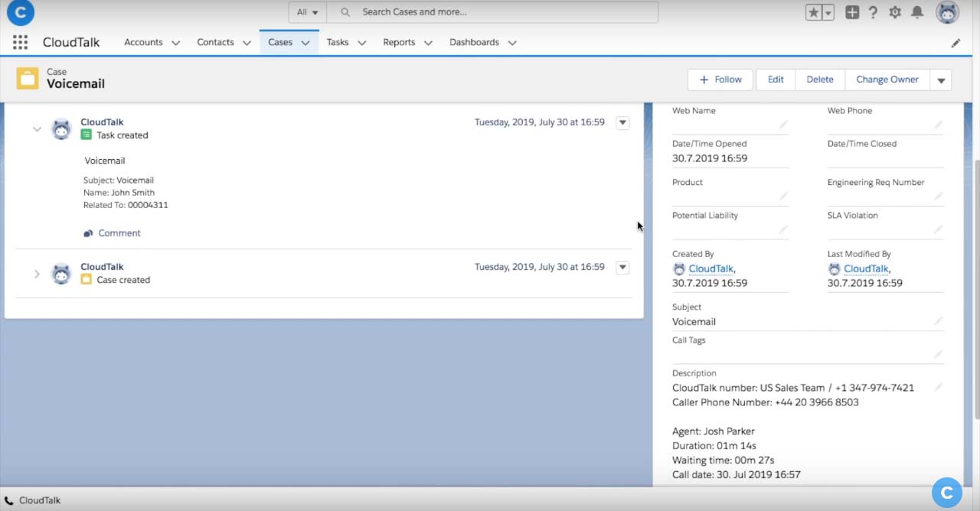Click the CloudTalk avatar on Case created post

click(x=61, y=273)
